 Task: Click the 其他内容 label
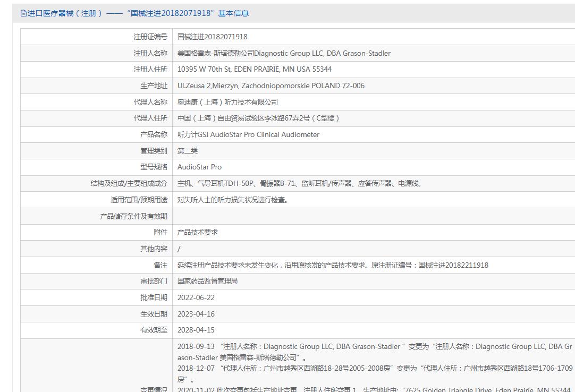(x=154, y=249)
